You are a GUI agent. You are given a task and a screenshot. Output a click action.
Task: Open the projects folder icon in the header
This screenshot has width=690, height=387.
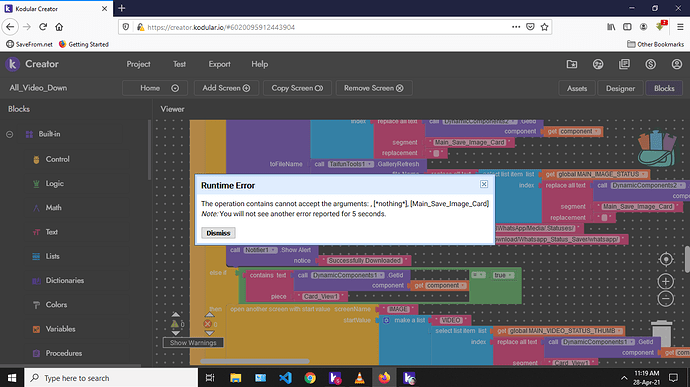click(572, 64)
